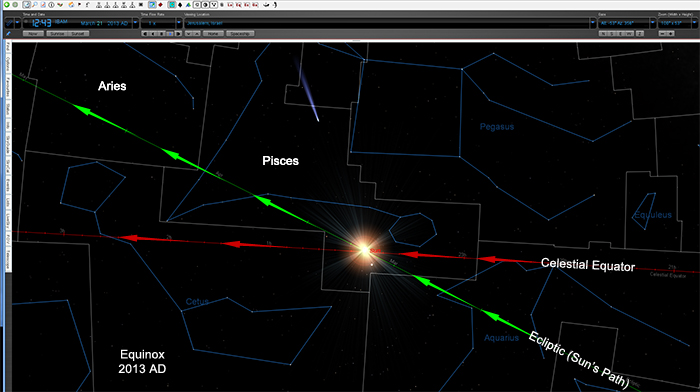700x392 pixels.
Task: Click the Gaze altitude azimuth value field
Action: (x=624, y=23)
